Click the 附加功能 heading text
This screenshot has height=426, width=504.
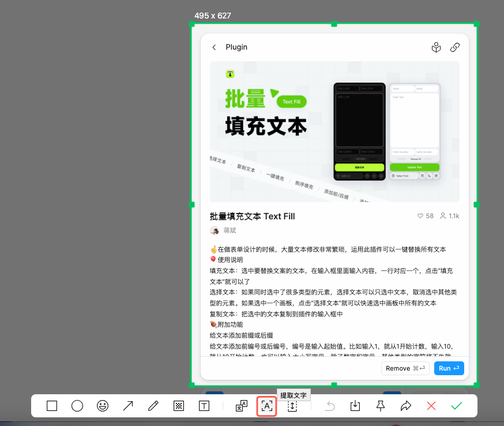[230, 324]
